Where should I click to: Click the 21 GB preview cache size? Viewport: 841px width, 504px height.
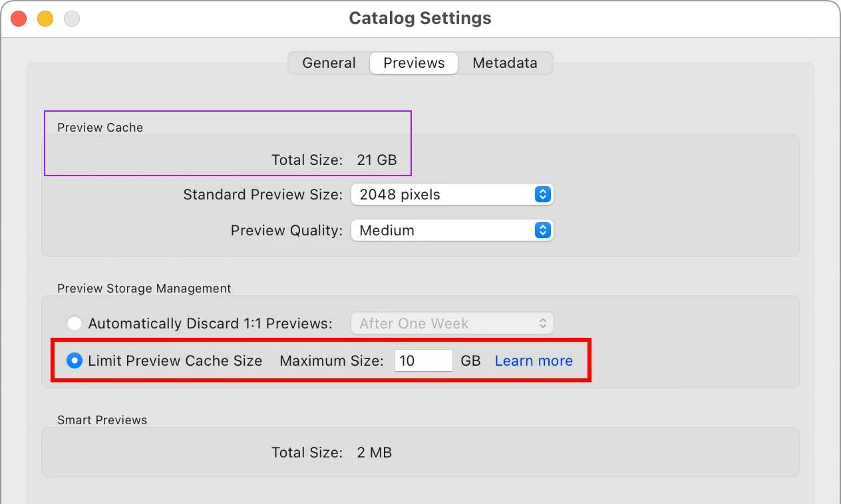pyautogui.click(x=377, y=160)
